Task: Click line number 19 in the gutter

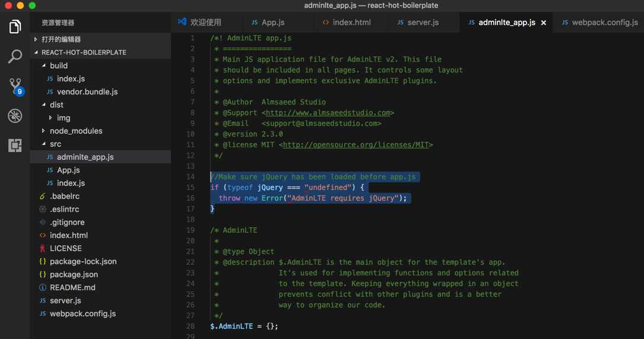Action: (191, 230)
